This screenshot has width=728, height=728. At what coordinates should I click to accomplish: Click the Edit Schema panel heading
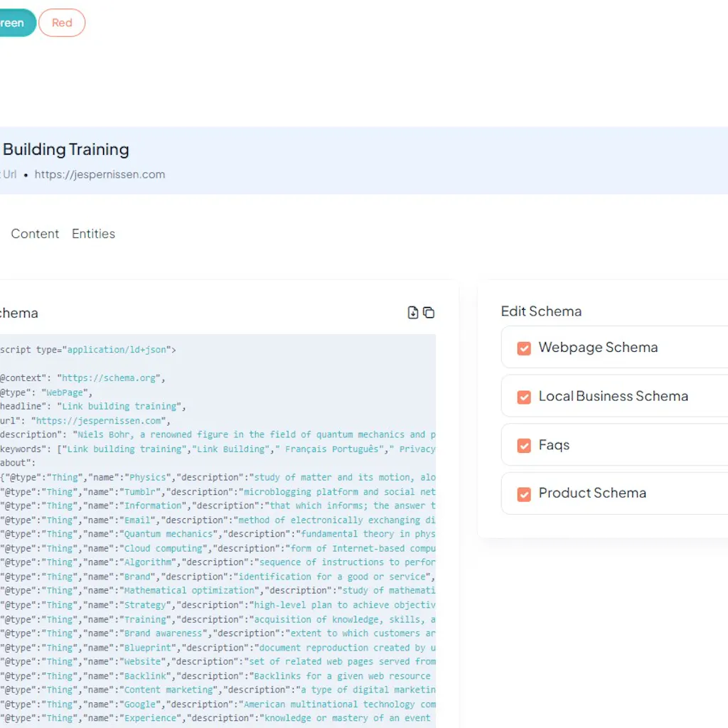[541, 311]
